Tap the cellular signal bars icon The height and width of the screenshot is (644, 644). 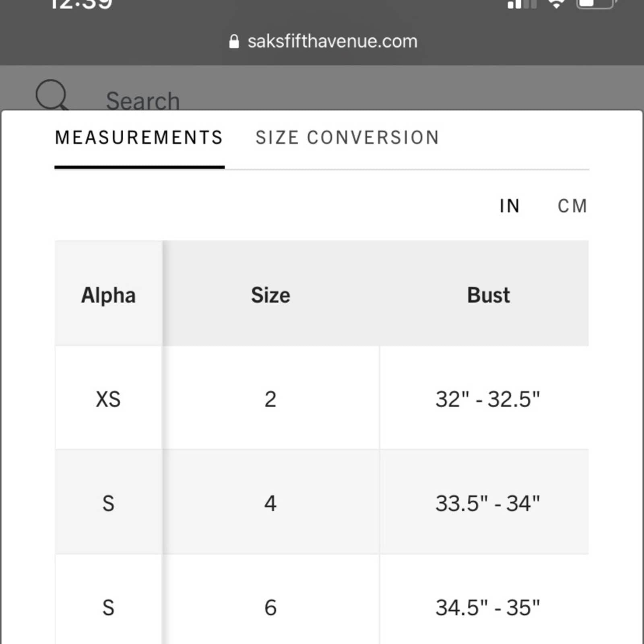[x=522, y=4]
